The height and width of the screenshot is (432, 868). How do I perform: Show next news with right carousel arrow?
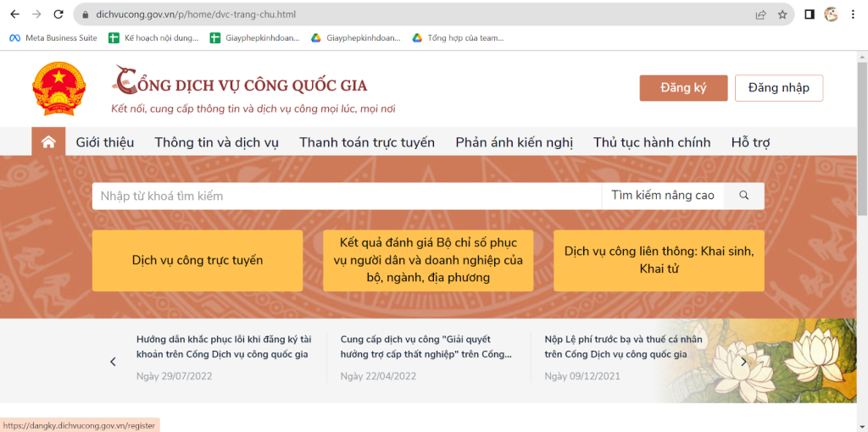(743, 362)
